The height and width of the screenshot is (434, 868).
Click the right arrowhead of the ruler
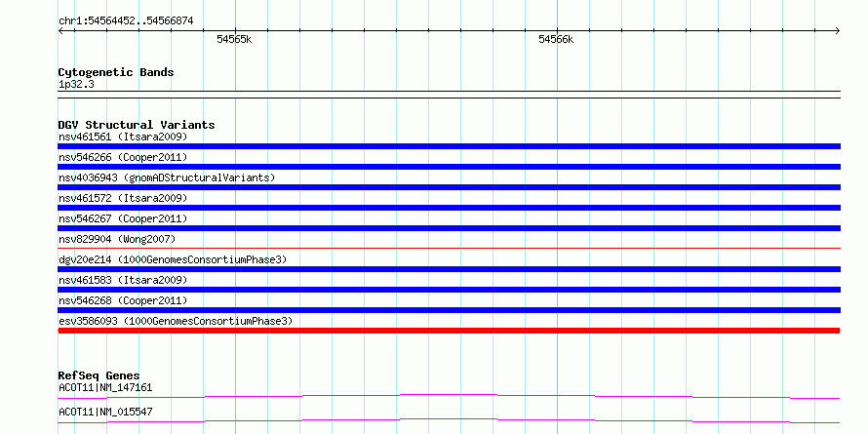pyautogui.click(x=838, y=30)
